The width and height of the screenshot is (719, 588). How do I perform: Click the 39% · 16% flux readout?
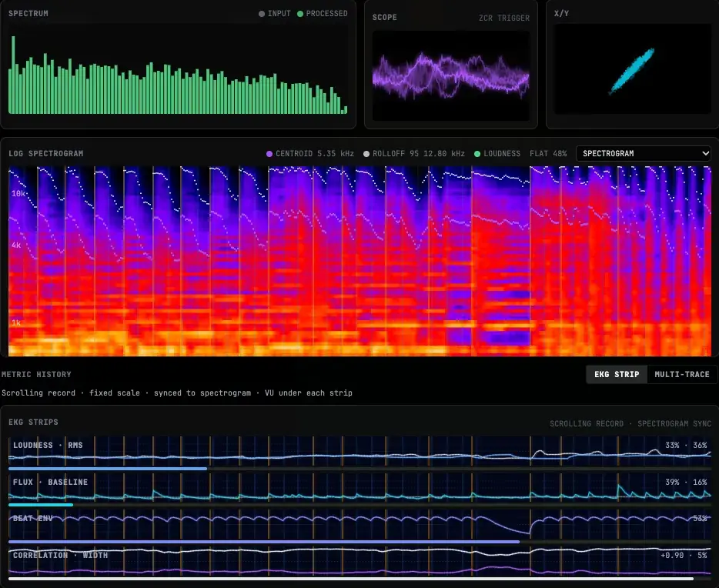(686, 482)
